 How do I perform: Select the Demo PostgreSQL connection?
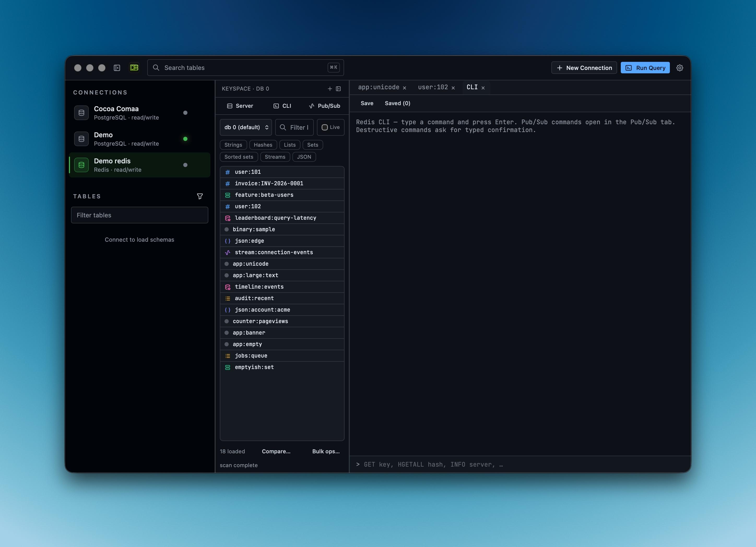[x=140, y=139]
